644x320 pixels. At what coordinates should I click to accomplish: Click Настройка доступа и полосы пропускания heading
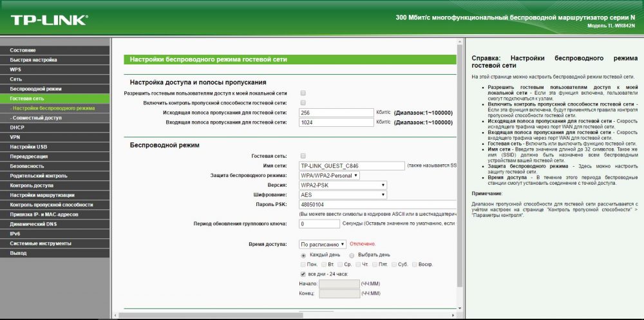click(198, 82)
